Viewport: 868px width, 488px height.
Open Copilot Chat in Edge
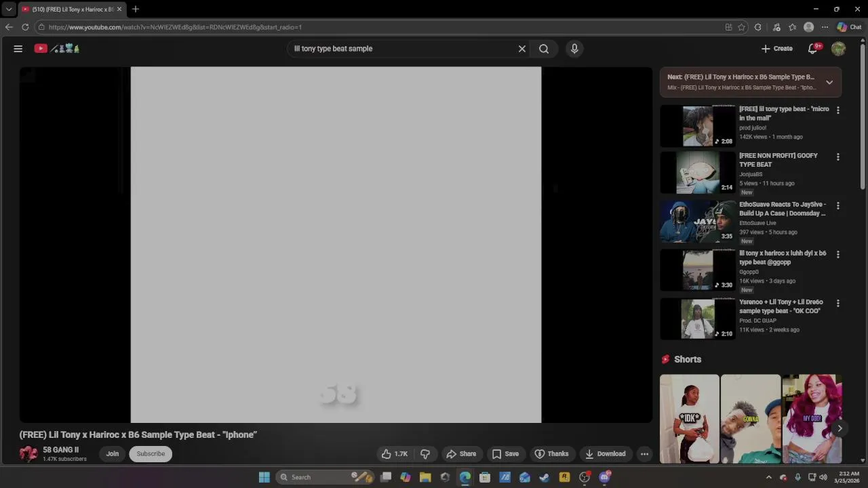point(849,27)
